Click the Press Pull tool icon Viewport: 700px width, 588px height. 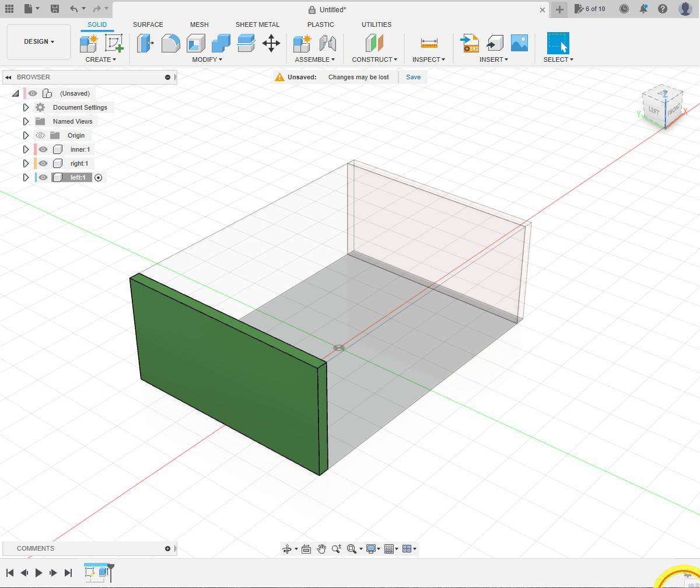145,44
